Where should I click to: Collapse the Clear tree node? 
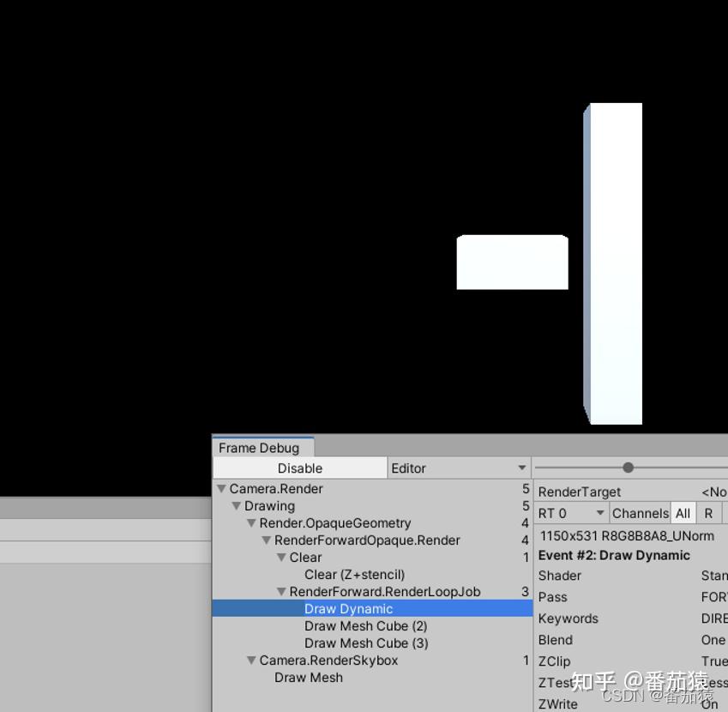point(280,557)
